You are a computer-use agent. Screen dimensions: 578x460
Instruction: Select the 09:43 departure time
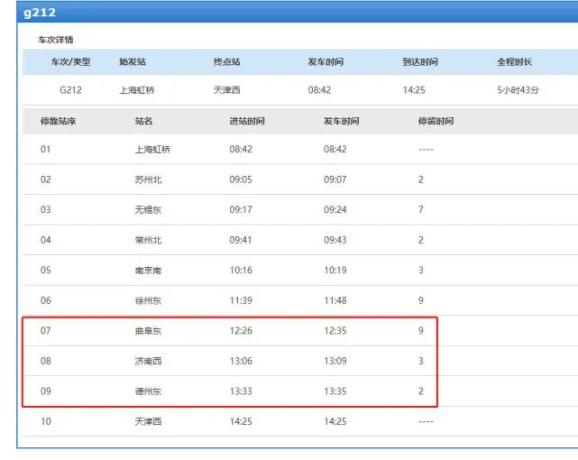335,240
